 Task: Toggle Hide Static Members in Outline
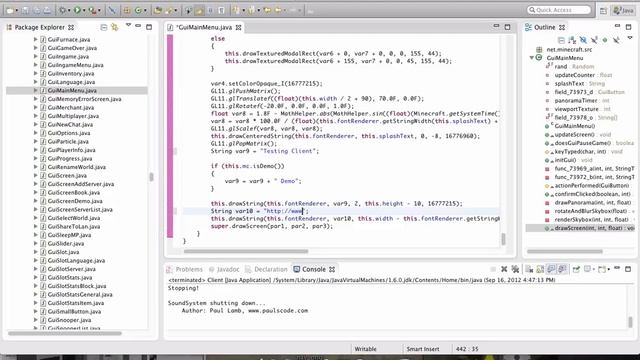pyautogui.click(x=594, y=40)
